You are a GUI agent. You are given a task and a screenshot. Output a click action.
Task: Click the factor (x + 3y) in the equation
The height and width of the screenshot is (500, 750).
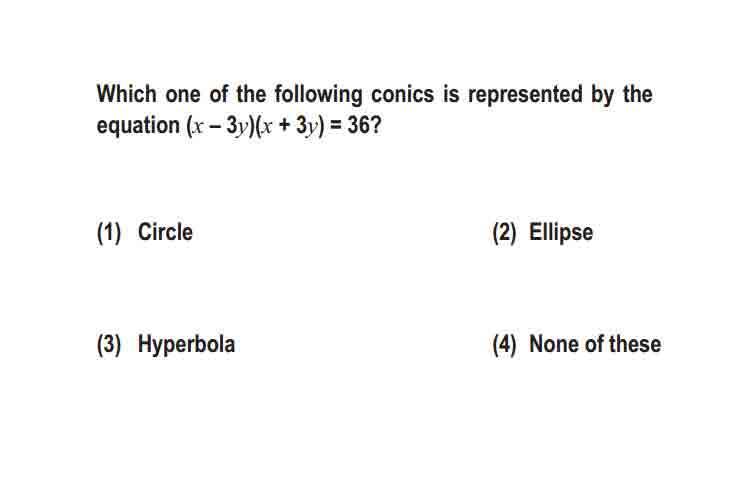click(290, 126)
